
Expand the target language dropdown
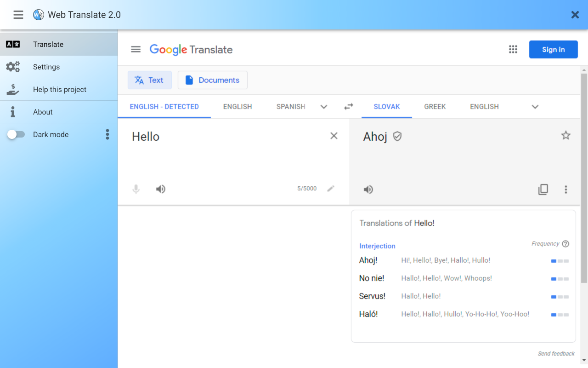coord(535,106)
